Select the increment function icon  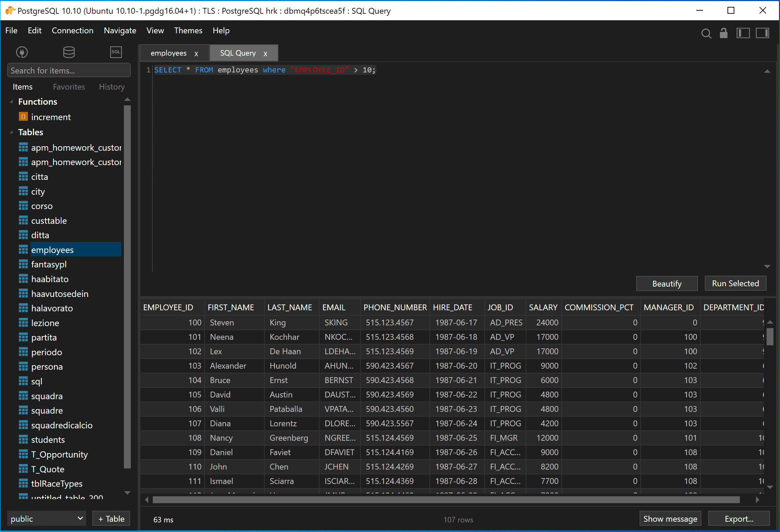click(23, 117)
